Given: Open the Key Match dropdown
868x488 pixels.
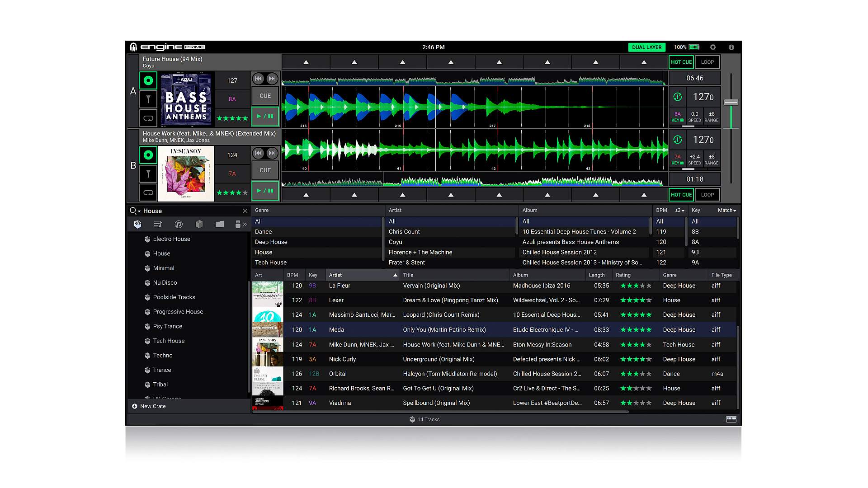Looking at the screenshot, I should click(x=727, y=210).
